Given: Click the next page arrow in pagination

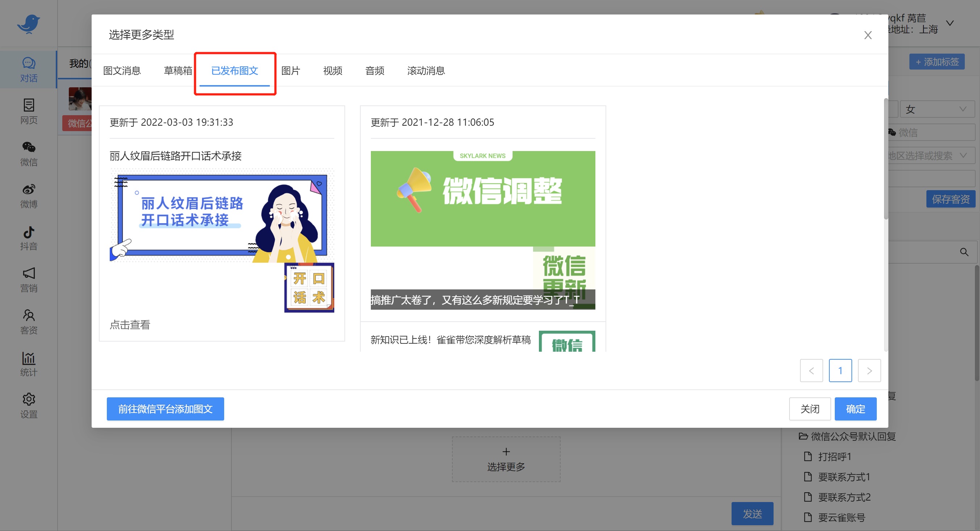Looking at the screenshot, I should click(869, 370).
